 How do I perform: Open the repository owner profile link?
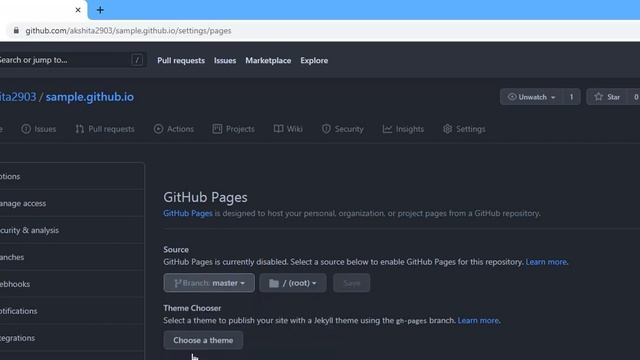coord(18,97)
